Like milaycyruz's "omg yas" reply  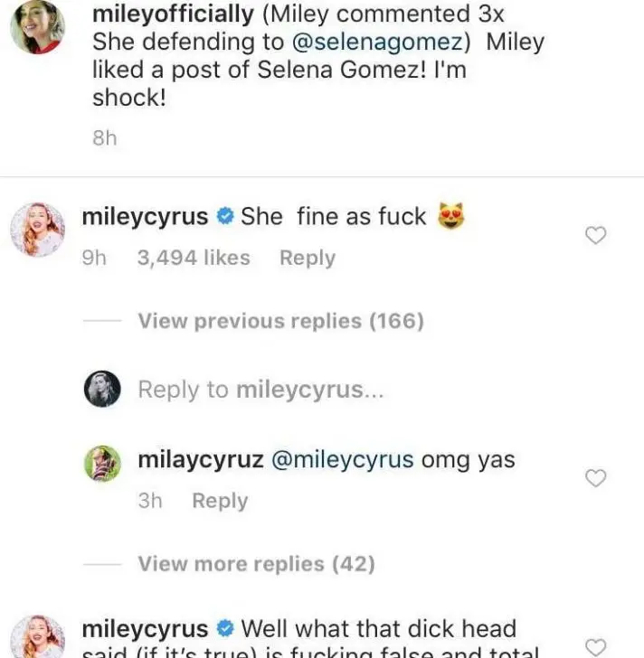tap(595, 478)
